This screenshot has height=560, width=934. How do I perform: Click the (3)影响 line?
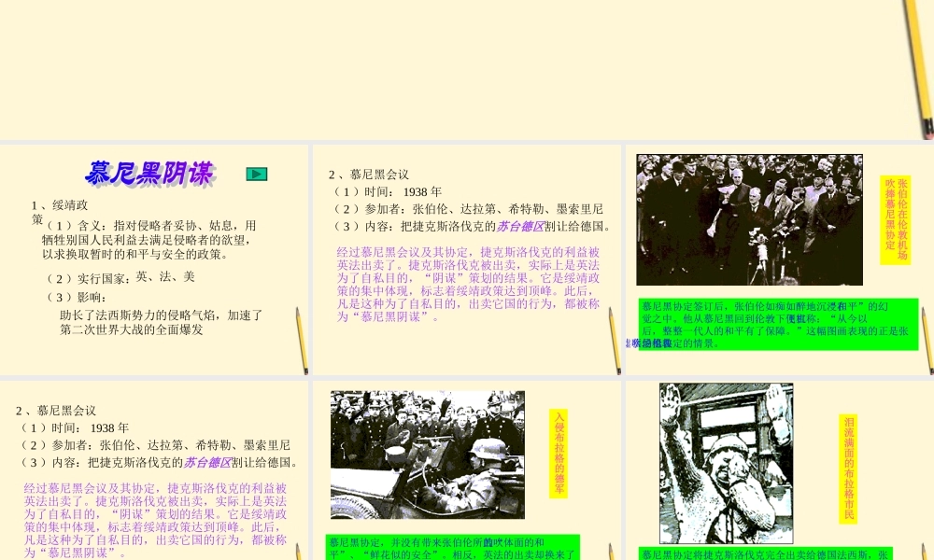coord(77,297)
